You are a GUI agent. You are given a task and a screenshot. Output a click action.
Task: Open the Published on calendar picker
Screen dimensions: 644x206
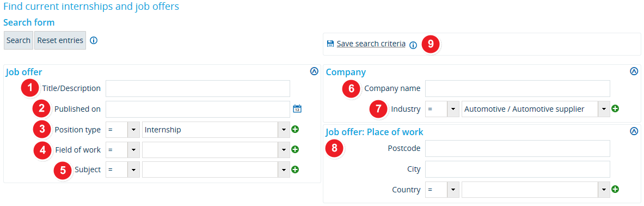(x=297, y=109)
